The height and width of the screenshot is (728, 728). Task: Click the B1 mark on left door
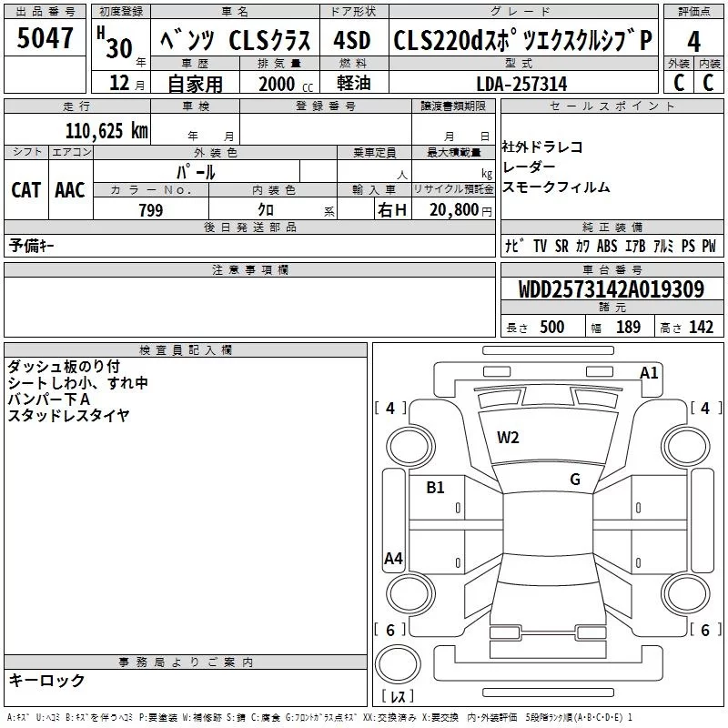click(436, 488)
